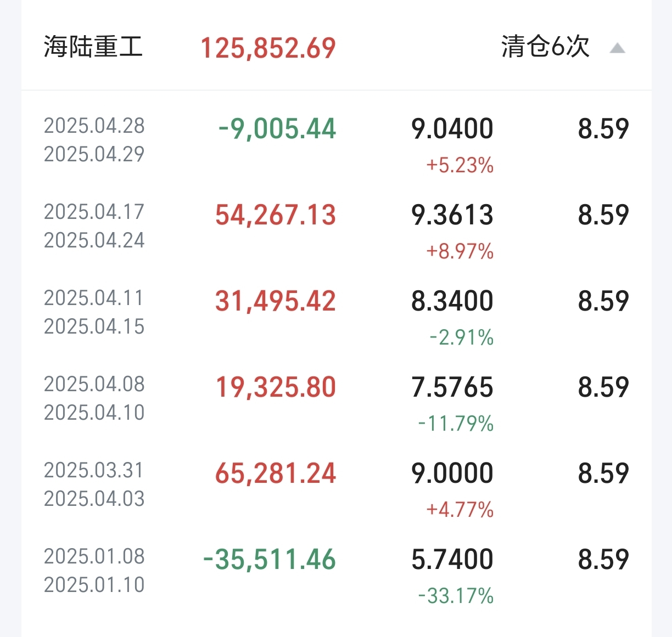The image size is (672, 637).
Task: Select the 2025.04.15 closing date
Action: click(94, 326)
